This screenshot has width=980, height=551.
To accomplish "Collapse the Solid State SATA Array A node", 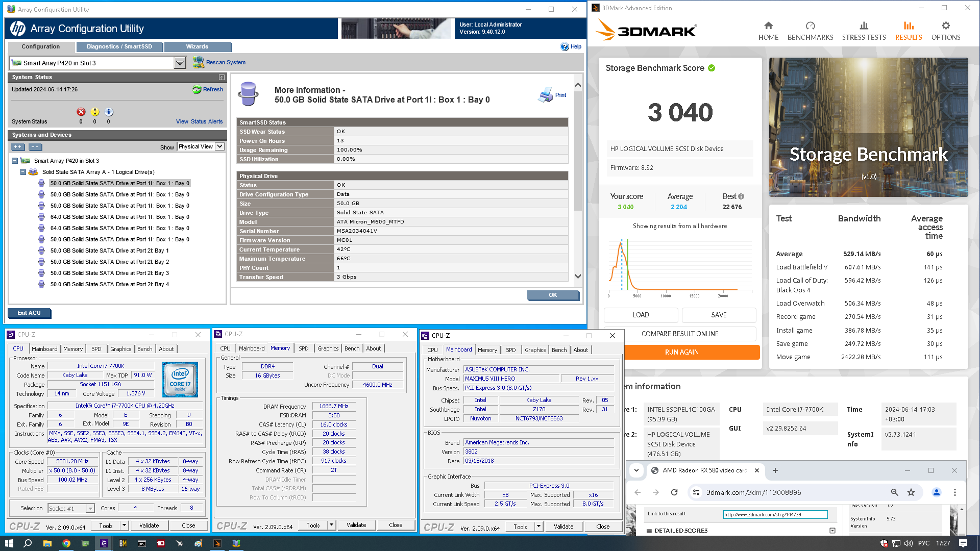I will (x=23, y=172).
